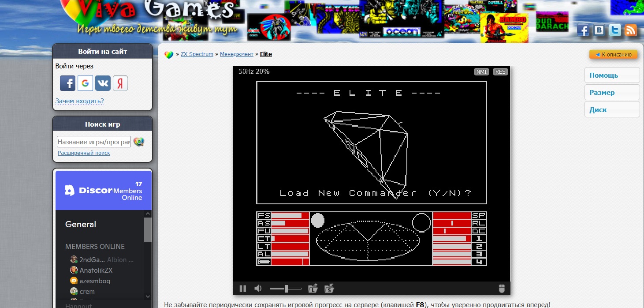
Task: Open 'Расширенный поиск' advanced search link
Action: pyautogui.click(x=84, y=153)
